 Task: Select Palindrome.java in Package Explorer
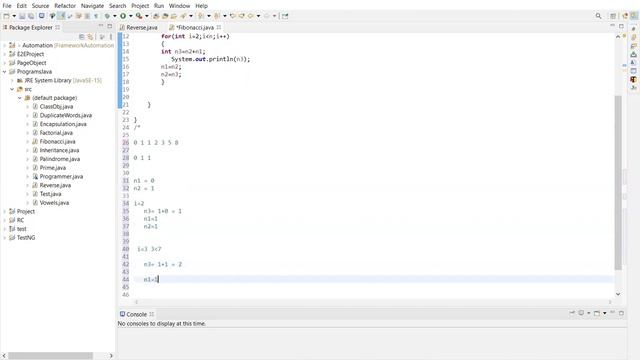(x=60, y=159)
